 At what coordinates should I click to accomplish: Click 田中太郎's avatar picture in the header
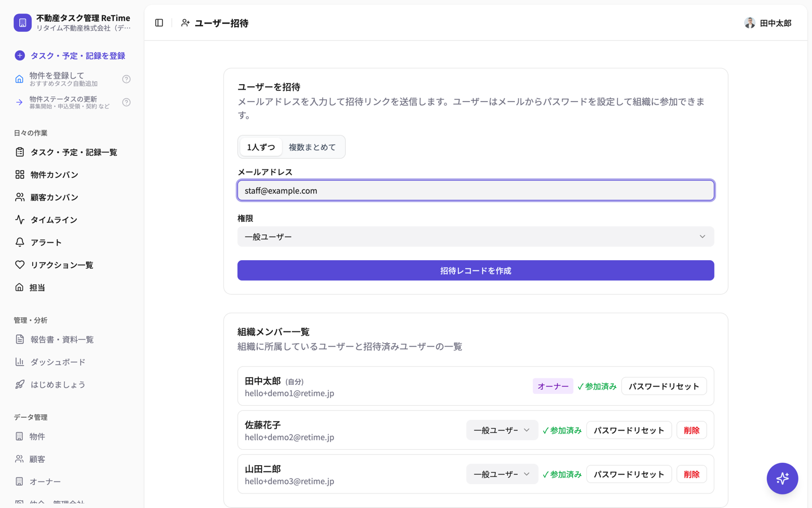coord(749,23)
